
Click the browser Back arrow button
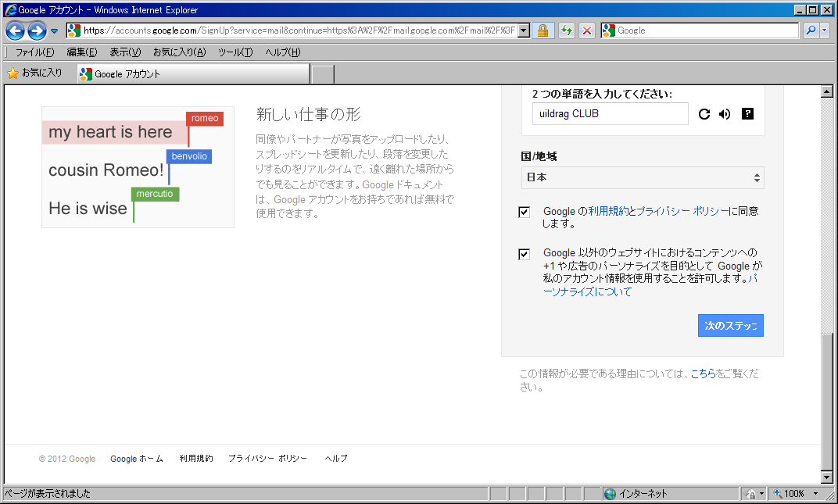pyautogui.click(x=15, y=31)
